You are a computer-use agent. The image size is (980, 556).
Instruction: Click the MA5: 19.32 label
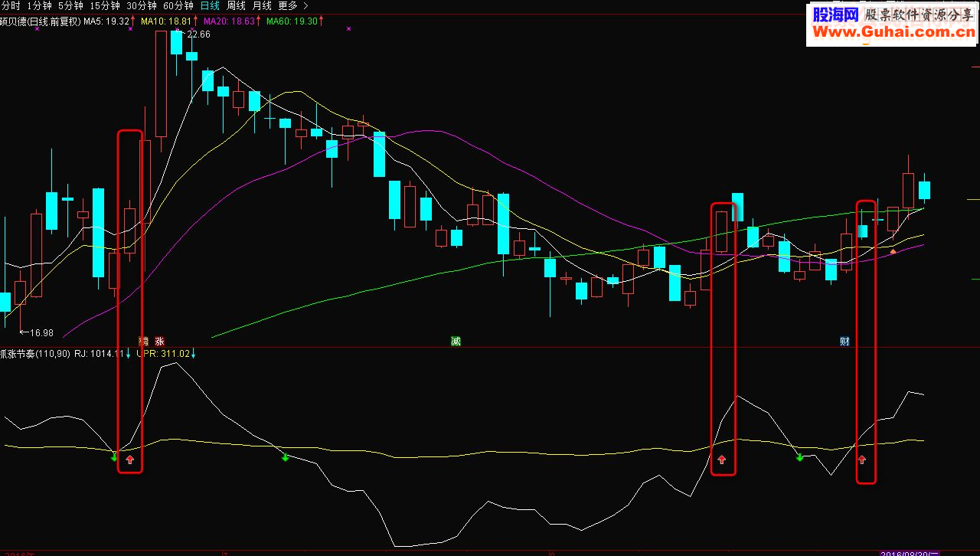[106, 21]
